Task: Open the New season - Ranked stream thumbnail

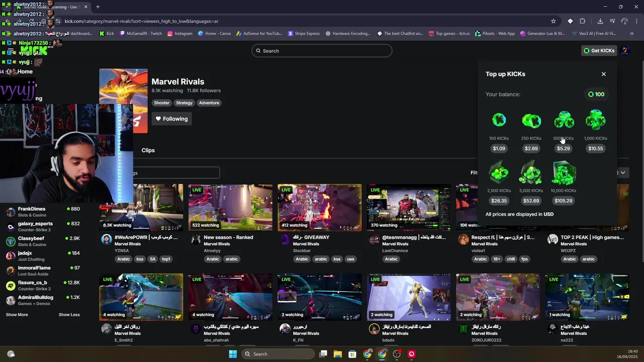Action: [230, 208]
